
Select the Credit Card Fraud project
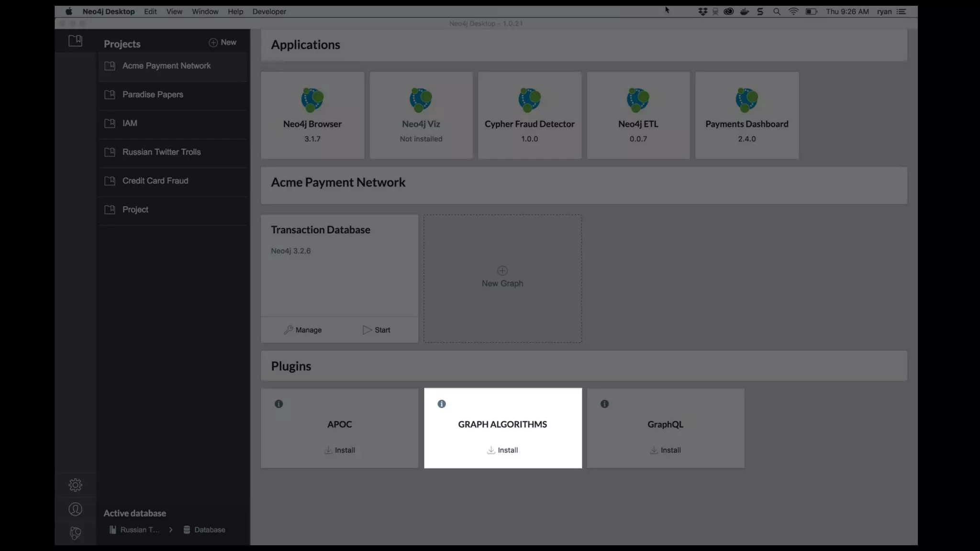click(173, 181)
